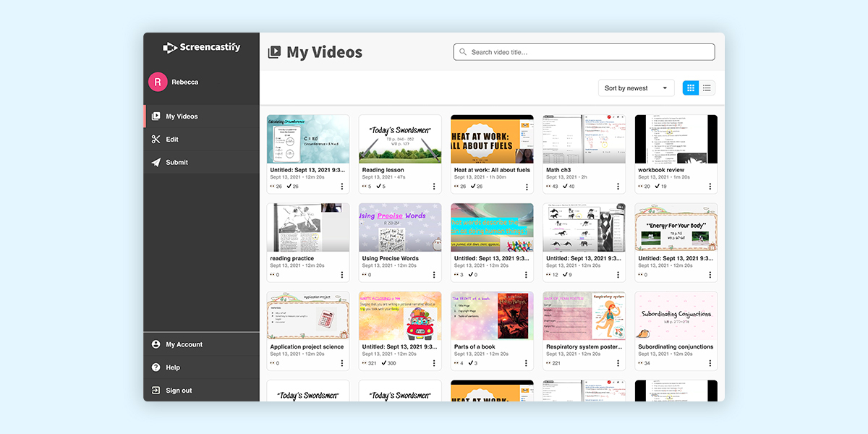Image resolution: width=868 pixels, height=434 pixels.
Task: Open the Sort by newest dropdown
Action: tap(636, 87)
